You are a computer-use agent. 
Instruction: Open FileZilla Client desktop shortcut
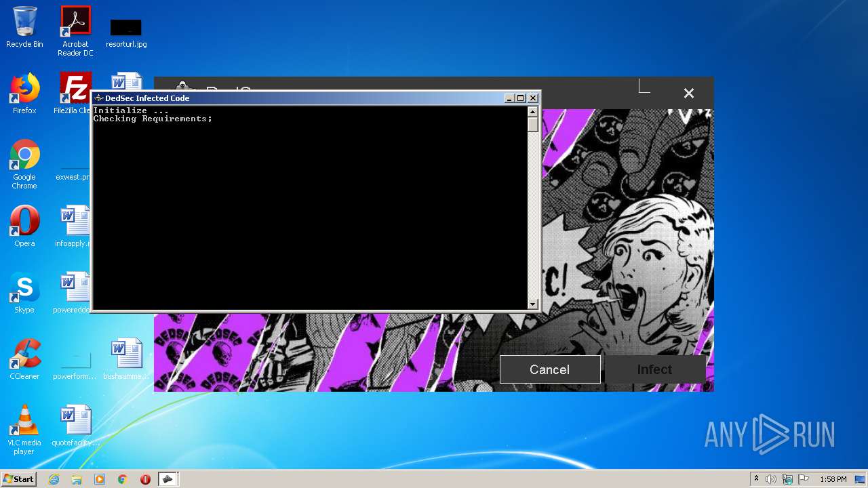pos(73,94)
